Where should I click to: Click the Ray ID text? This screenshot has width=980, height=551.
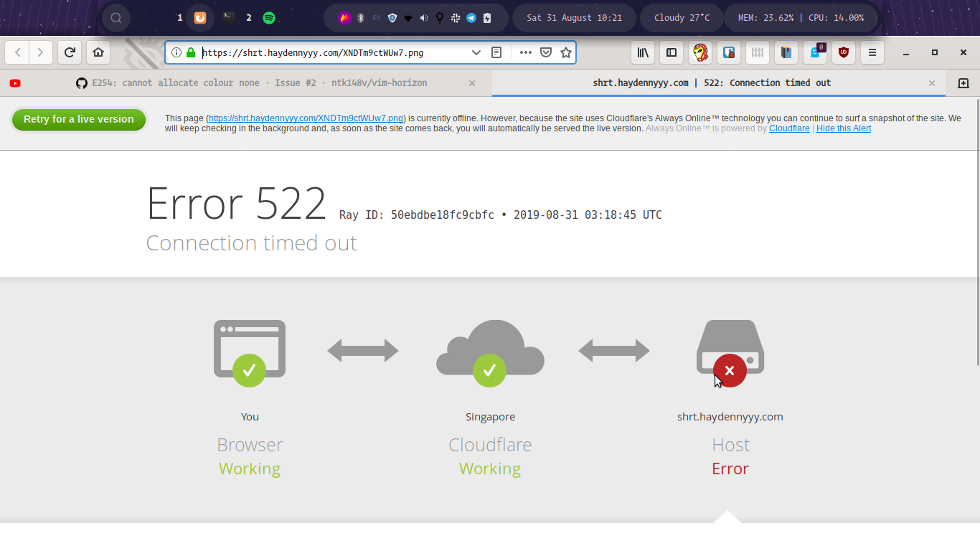pyautogui.click(x=417, y=215)
